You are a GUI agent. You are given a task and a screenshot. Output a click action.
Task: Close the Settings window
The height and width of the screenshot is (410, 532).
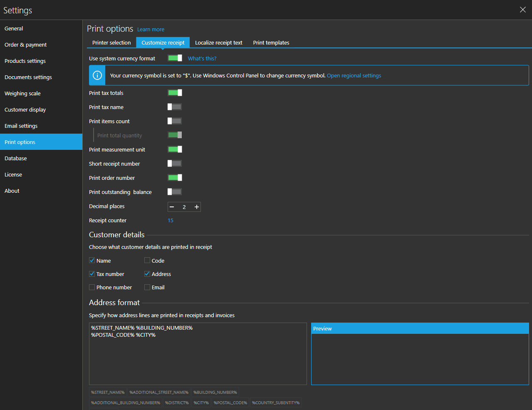click(523, 10)
